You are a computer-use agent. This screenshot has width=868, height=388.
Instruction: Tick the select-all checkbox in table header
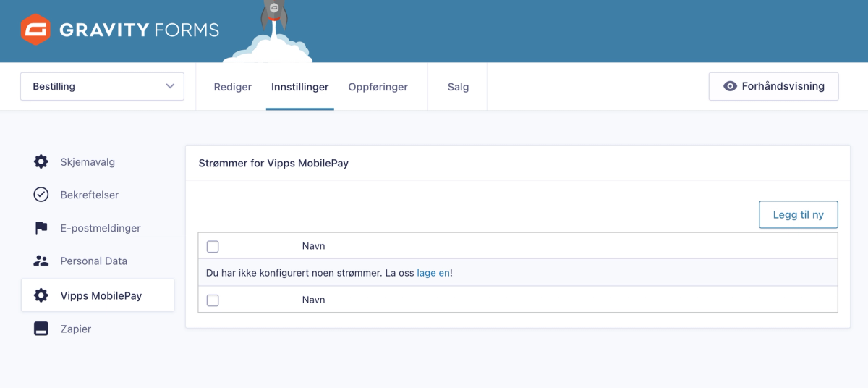(213, 246)
